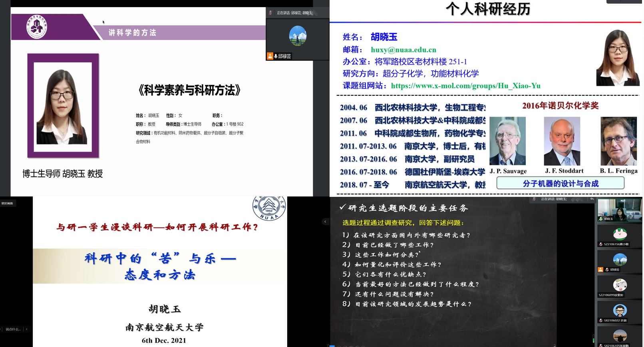This screenshot has width=644, height=347.
Task: Open the huxy@nuaa.edu.cn email link
Action: (403, 50)
